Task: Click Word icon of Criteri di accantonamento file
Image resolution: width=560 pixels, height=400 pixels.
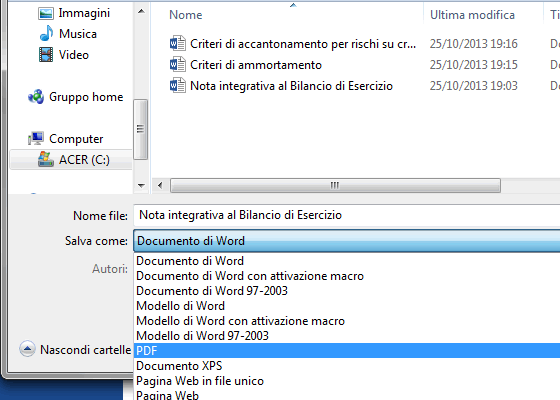Action: 178,44
